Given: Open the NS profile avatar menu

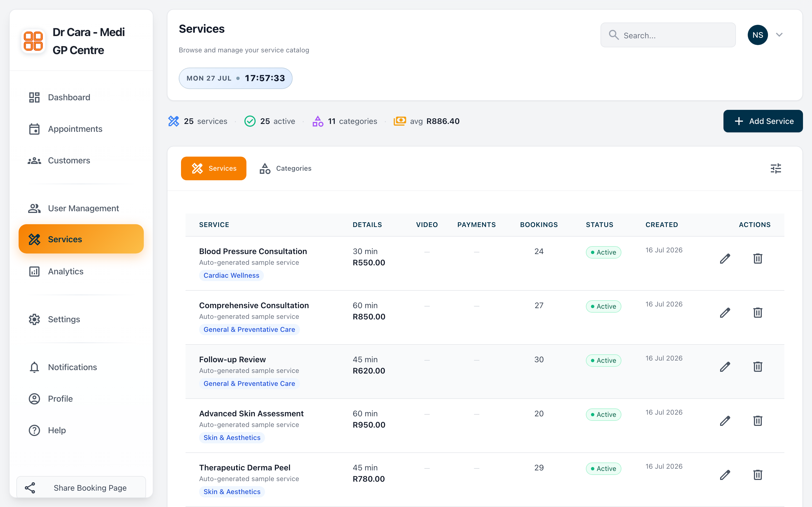Looking at the screenshot, I should point(758,35).
